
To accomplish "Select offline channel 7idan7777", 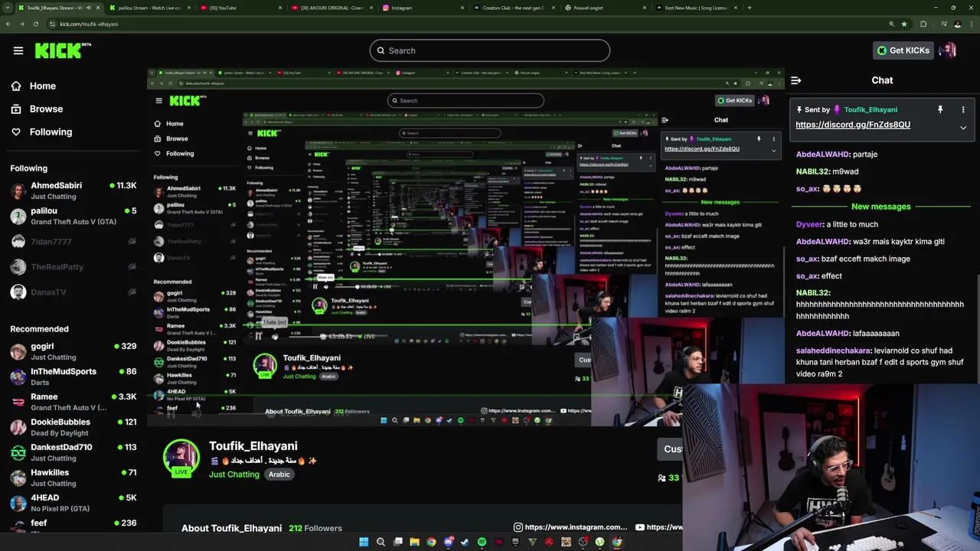I will click(x=74, y=241).
